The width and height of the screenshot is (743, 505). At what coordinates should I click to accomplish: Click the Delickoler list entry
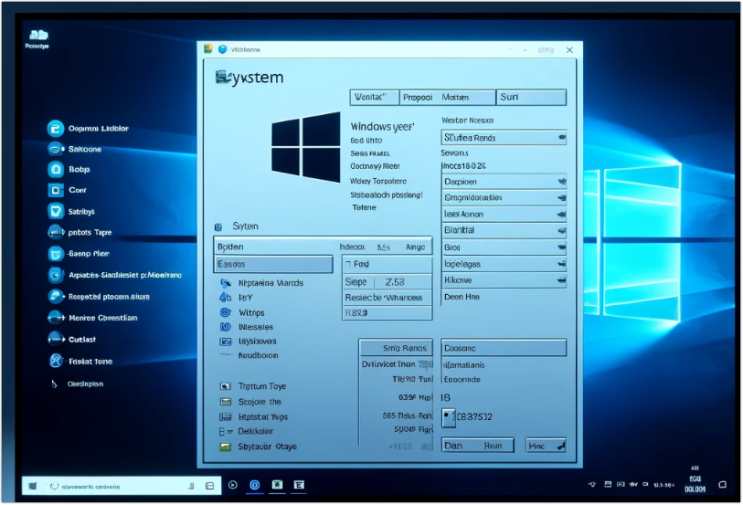tap(255, 431)
